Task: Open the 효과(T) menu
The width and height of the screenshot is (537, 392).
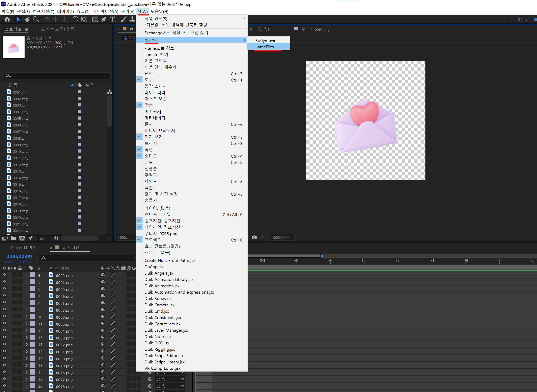Action: click(83, 11)
